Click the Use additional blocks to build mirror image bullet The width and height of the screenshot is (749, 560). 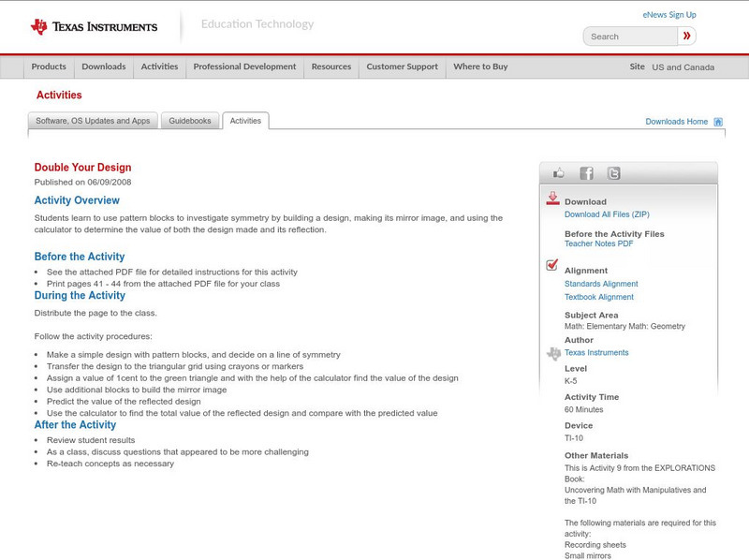click(137, 390)
